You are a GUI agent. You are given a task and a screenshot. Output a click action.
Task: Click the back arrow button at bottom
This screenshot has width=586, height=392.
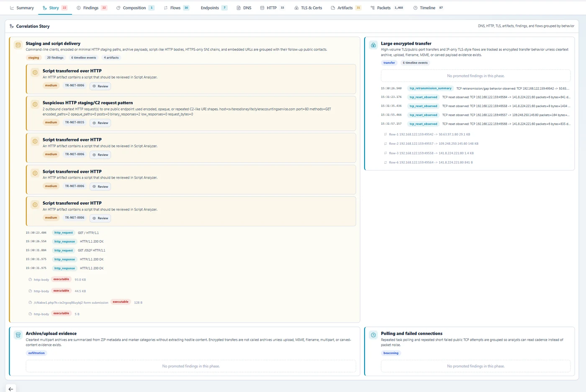click(11, 389)
